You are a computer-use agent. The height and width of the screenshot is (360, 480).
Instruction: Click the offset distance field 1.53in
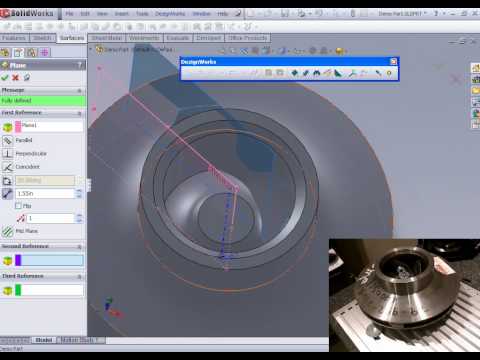click(45, 194)
